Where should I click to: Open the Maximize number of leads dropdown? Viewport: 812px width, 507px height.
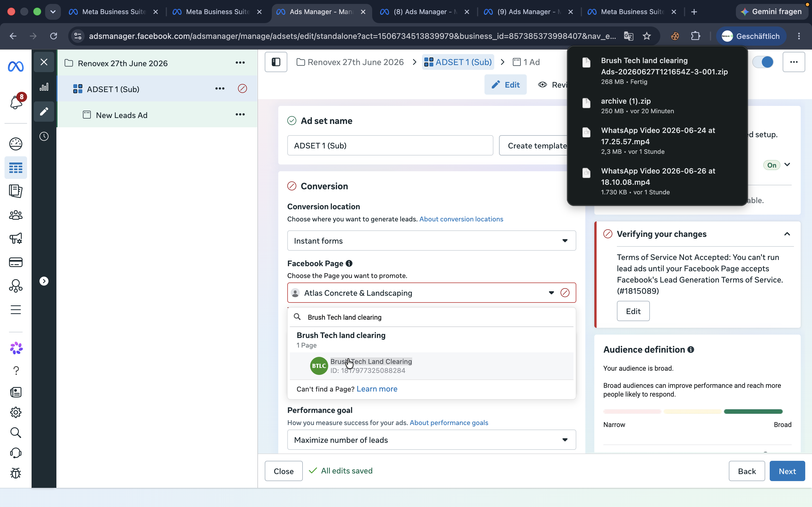[x=431, y=440]
